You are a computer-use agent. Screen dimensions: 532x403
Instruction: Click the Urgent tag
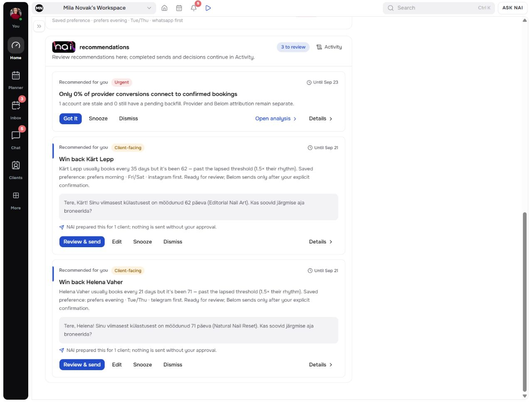click(122, 82)
